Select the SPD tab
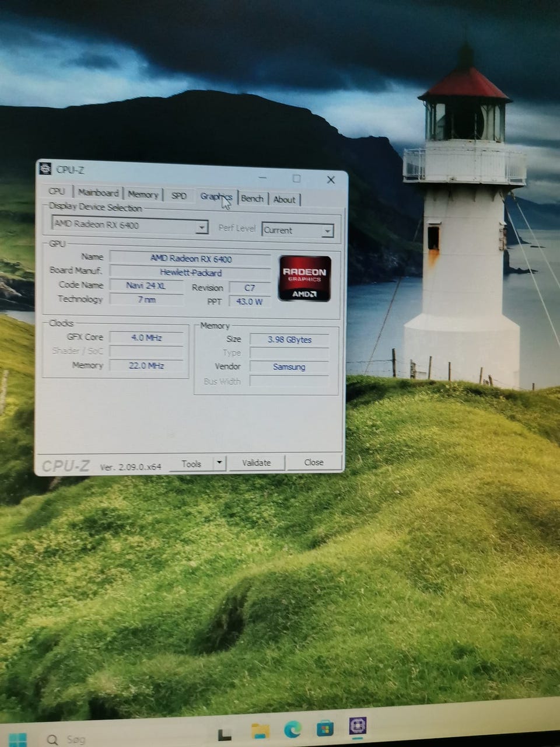 point(179,196)
